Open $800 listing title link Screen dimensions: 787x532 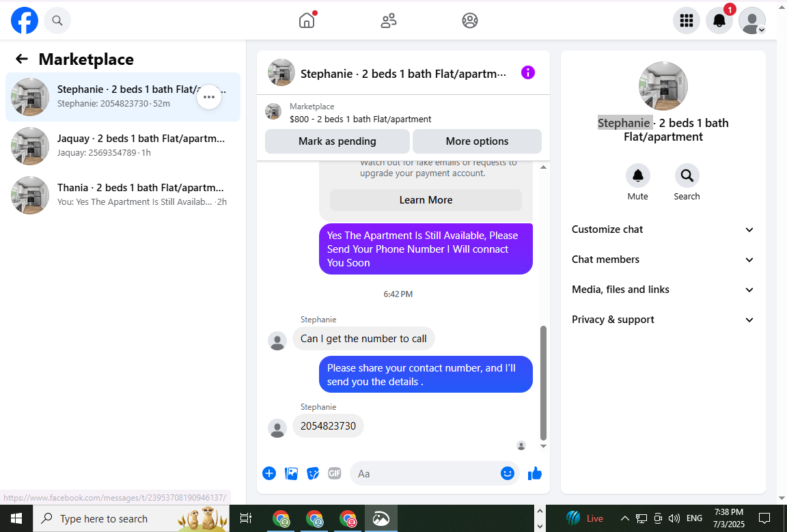pyautogui.click(x=361, y=119)
